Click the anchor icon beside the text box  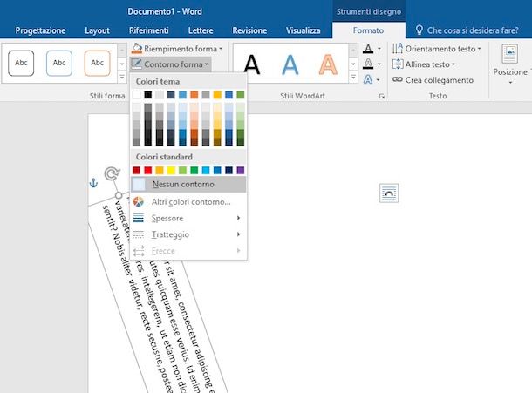[x=93, y=183]
